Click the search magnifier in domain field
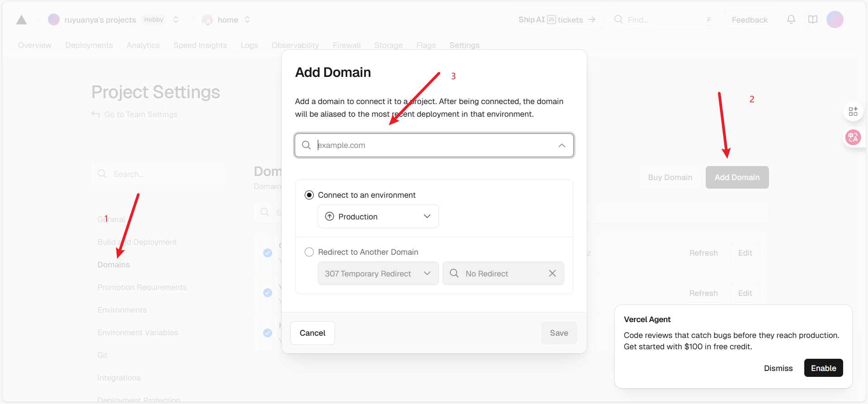 [306, 145]
